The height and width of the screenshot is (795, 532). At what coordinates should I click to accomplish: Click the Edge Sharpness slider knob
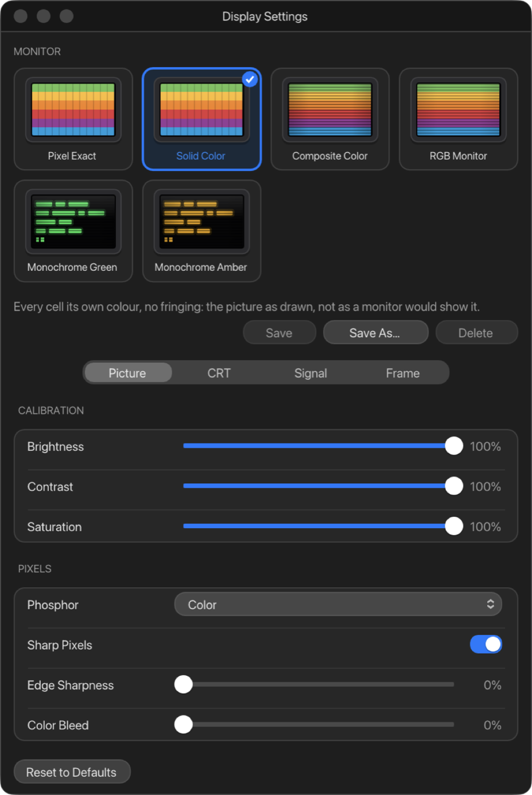183,684
